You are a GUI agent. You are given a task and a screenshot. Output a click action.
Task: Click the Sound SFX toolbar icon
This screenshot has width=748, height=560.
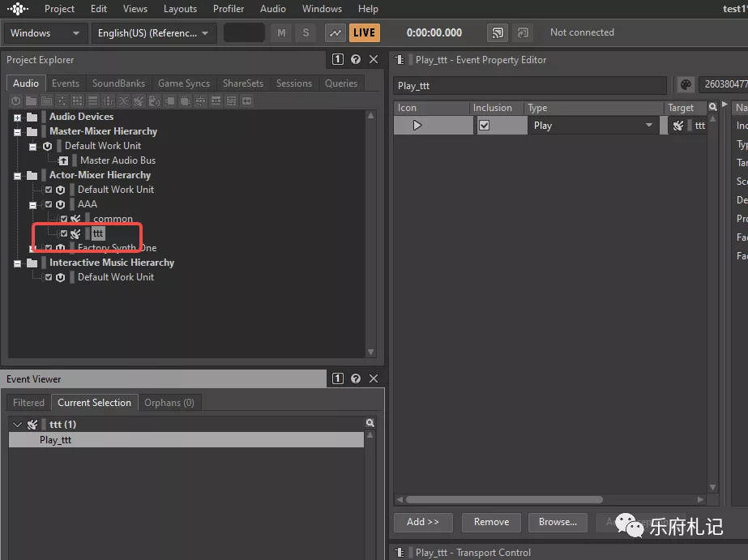click(x=139, y=100)
